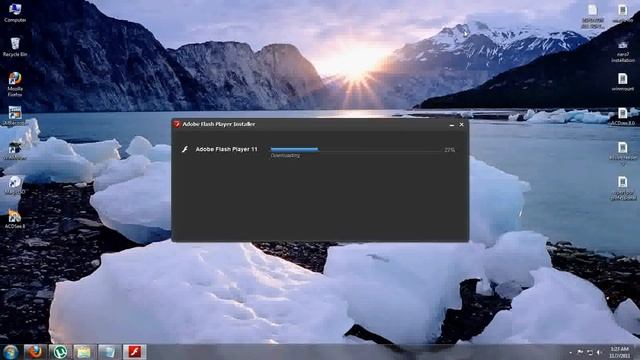Close the Adobe Flash Player Installer window
The height and width of the screenshot is (360, 640).
[462, 125]
